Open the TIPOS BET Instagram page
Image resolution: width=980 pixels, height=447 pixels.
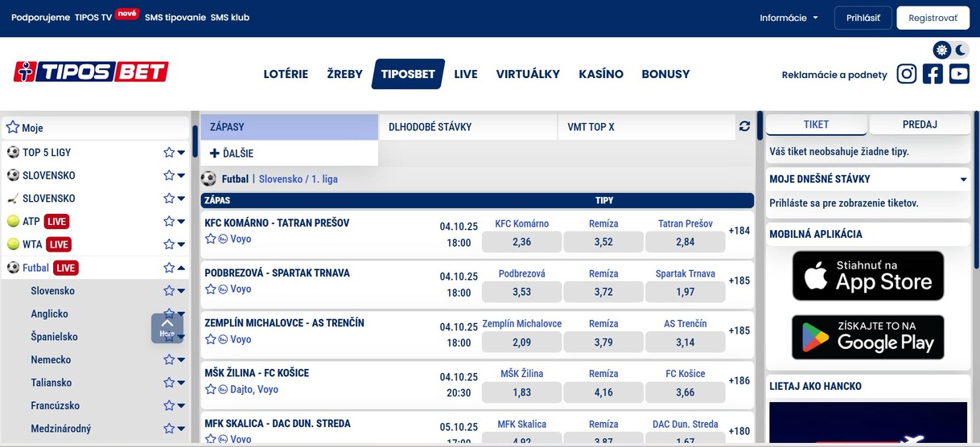pyautogui.click(x=907, y=74)
